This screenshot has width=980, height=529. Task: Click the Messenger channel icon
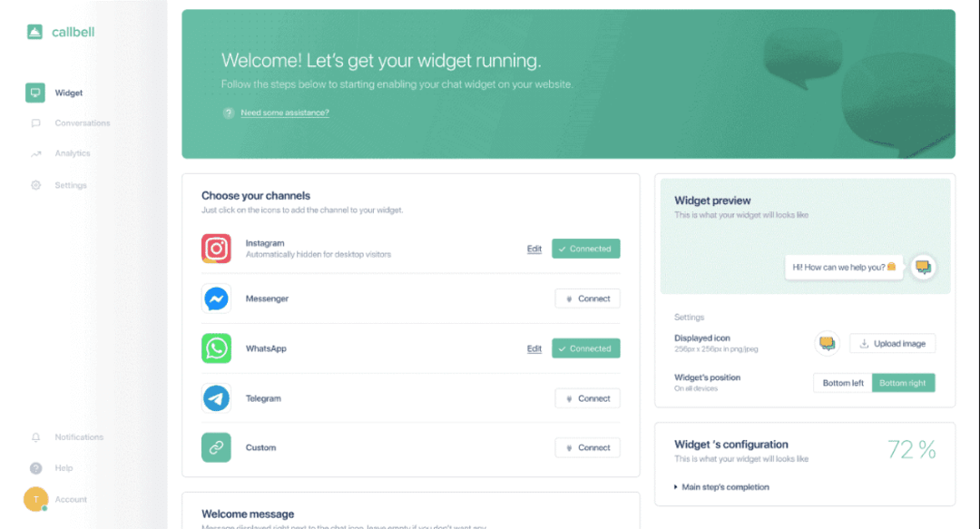(216, 298)
